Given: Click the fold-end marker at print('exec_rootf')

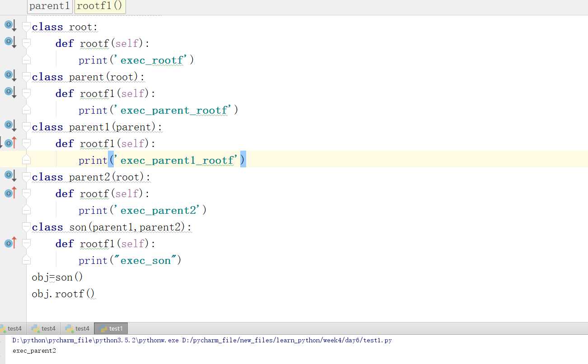Looking at the screenshot, I should (26, 59).
